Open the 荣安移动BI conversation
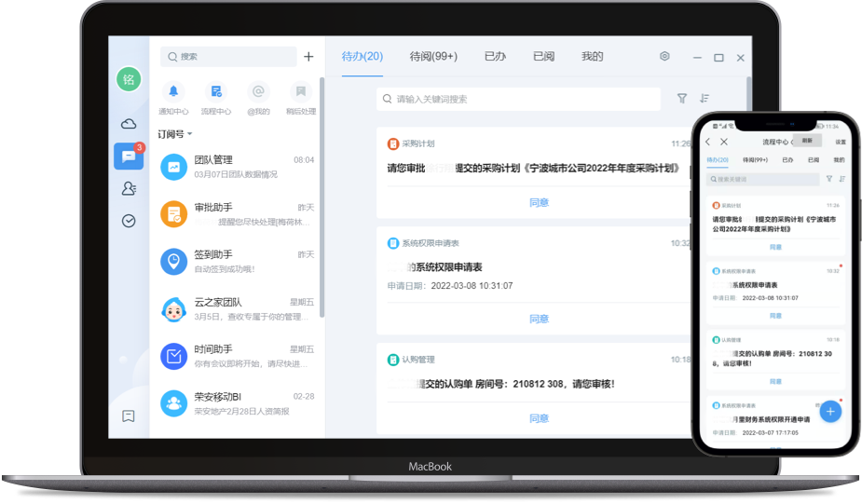 pyautogui.click(x=237, y=404)
